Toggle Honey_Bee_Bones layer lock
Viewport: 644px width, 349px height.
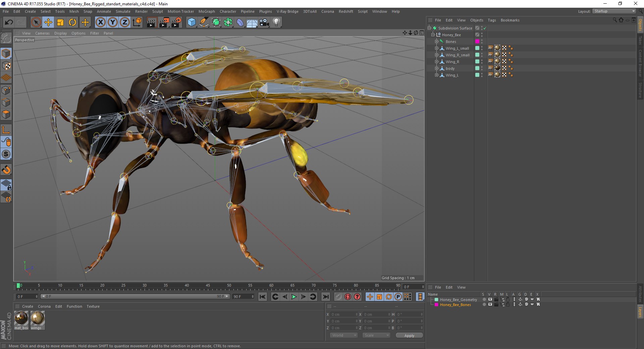508,304
